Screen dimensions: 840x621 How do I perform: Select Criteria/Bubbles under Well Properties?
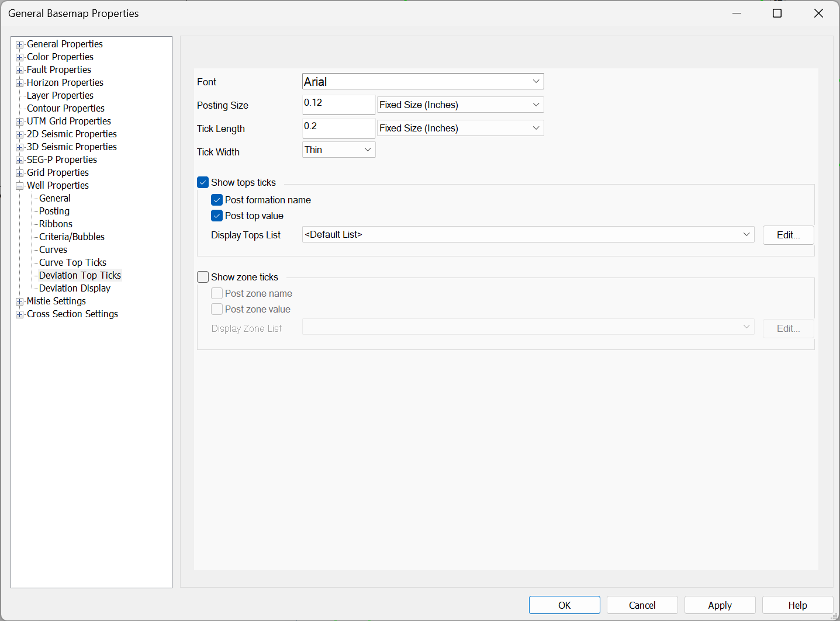pyautogui.click(x=72, y=237)
